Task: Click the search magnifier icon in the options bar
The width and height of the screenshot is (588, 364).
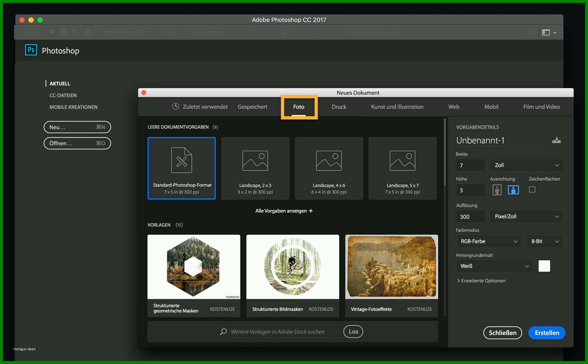Action: (531, 32)
